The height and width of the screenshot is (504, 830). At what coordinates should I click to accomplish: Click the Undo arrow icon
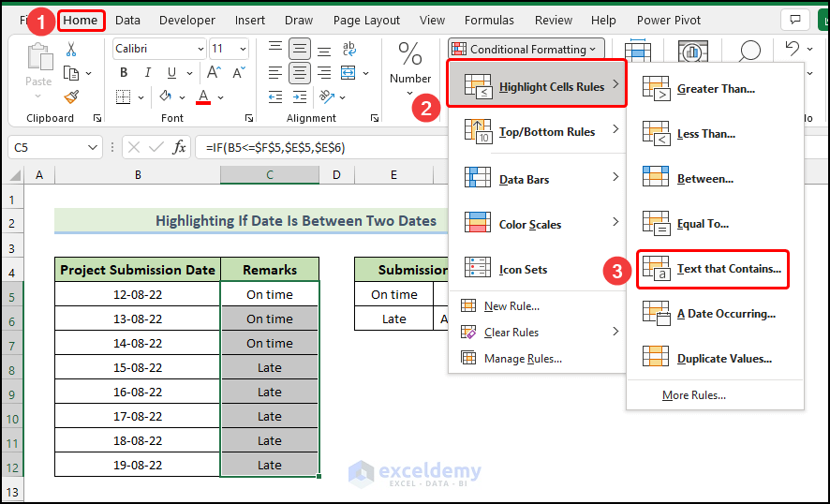tap(792, 50)
